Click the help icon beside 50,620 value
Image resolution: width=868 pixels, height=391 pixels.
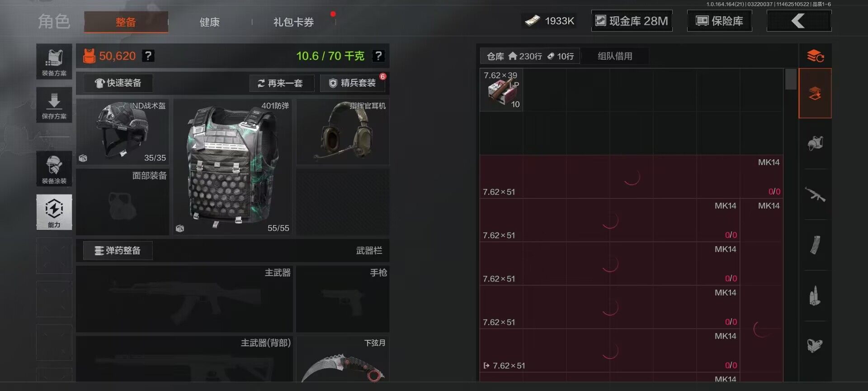click(148, 56)
